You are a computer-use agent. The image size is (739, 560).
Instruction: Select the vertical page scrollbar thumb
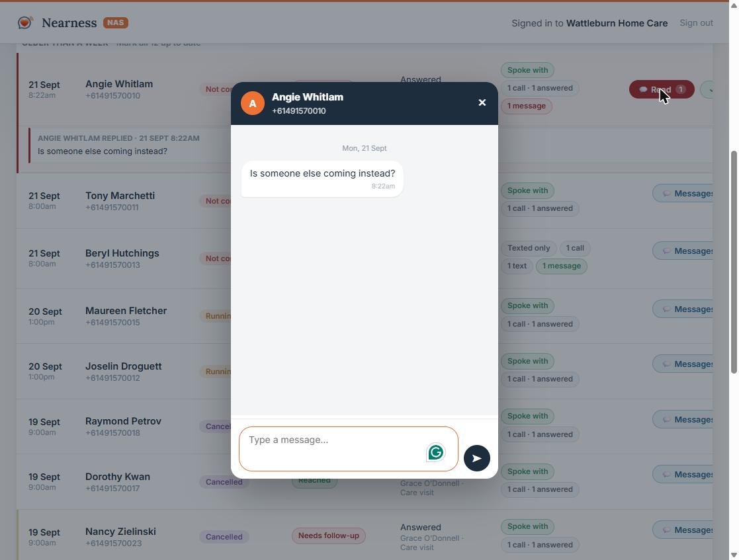click(734, 262)
